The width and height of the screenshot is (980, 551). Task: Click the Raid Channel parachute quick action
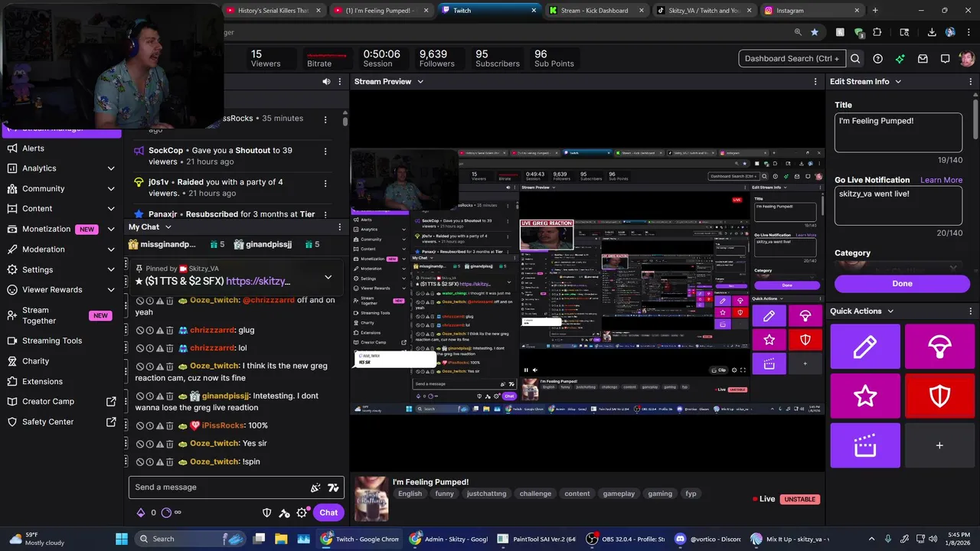coord(939,347)
